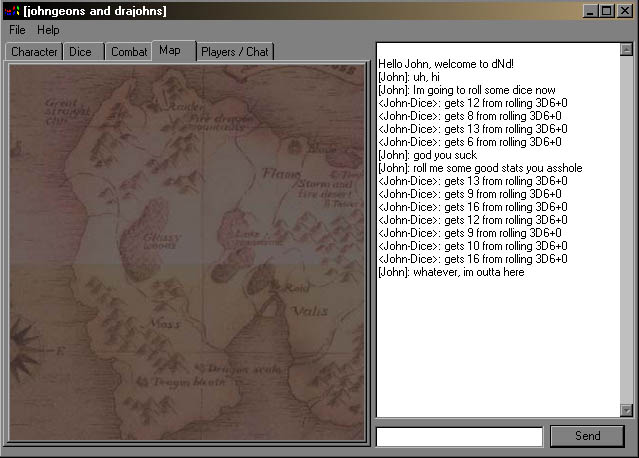Click the Send button
Screen dimensions: 639x458
[587, 436]
